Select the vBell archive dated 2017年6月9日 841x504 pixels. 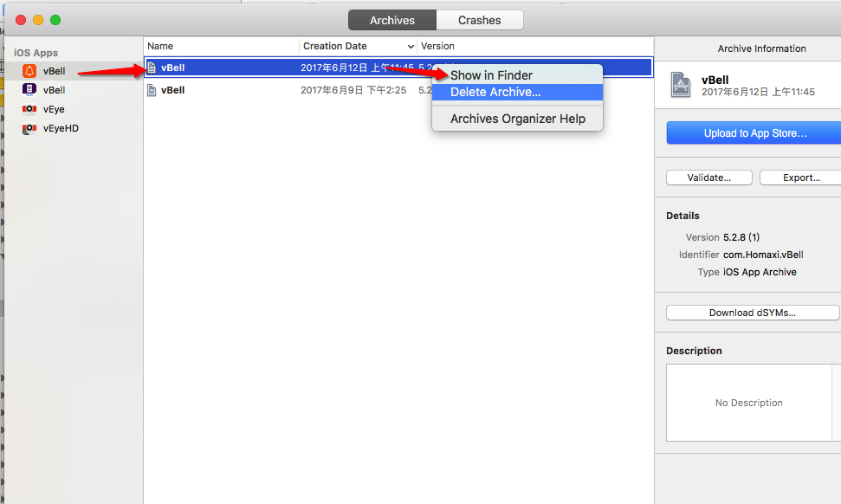(x=398, y=90)
